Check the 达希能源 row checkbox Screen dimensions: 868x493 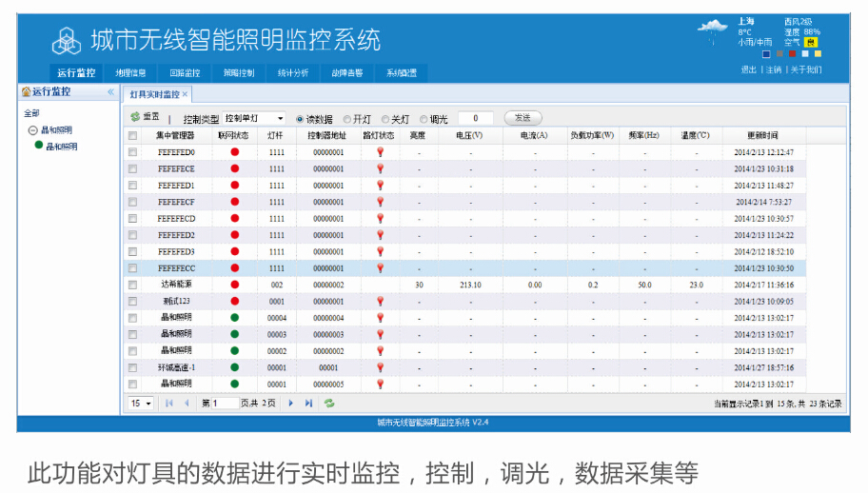tap(133, 285)
